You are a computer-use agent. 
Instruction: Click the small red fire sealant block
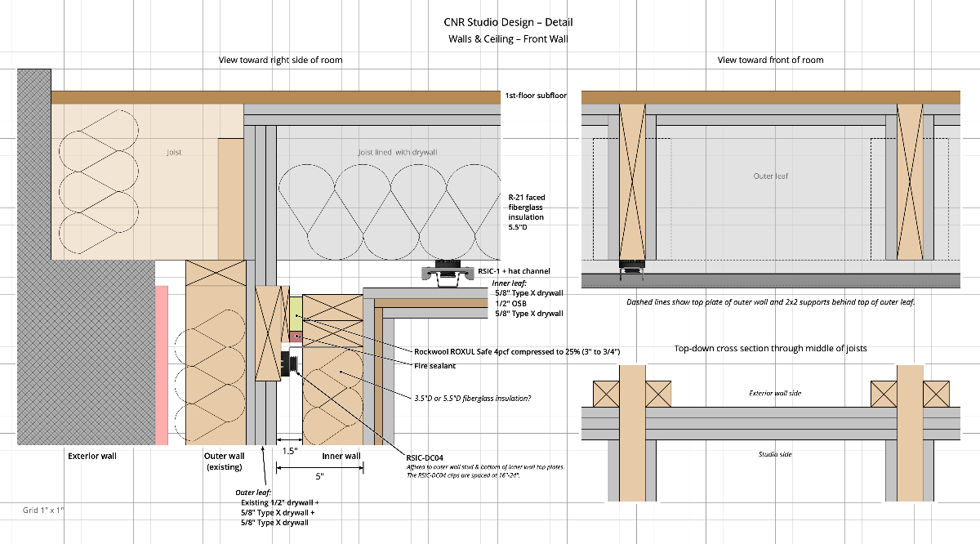pyautogui.click(x=296, y=337)
